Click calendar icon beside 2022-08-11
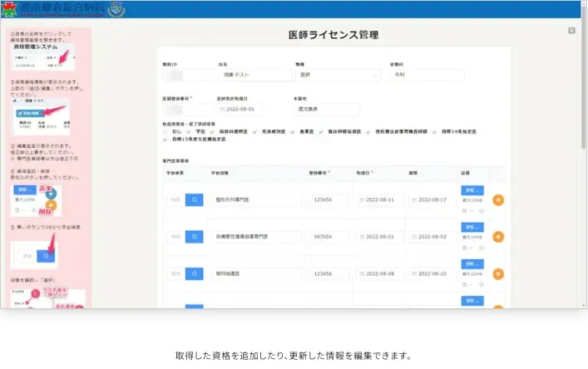This screenshot has height=369, width=588. tap(362, 200)
